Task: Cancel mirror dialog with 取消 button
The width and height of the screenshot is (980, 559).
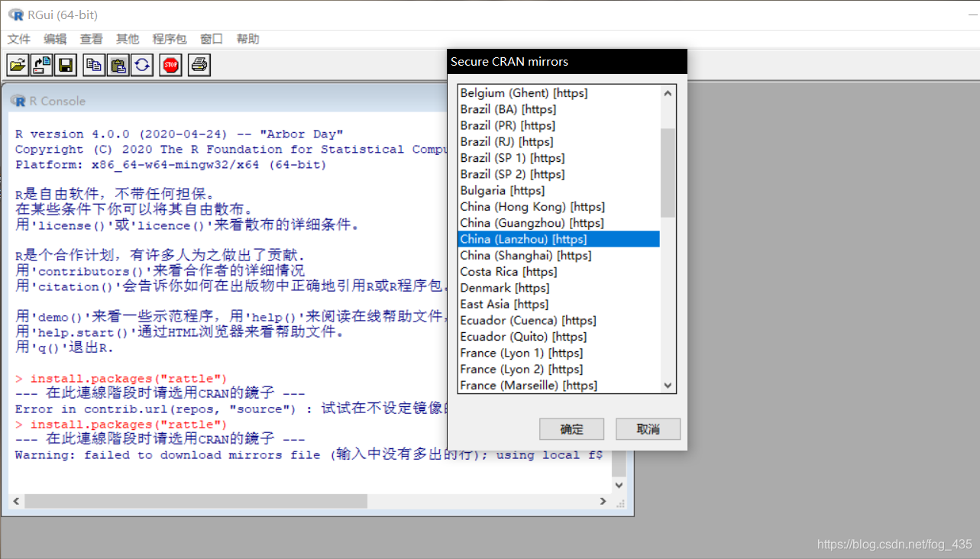Action: click(x=648, y=428)
